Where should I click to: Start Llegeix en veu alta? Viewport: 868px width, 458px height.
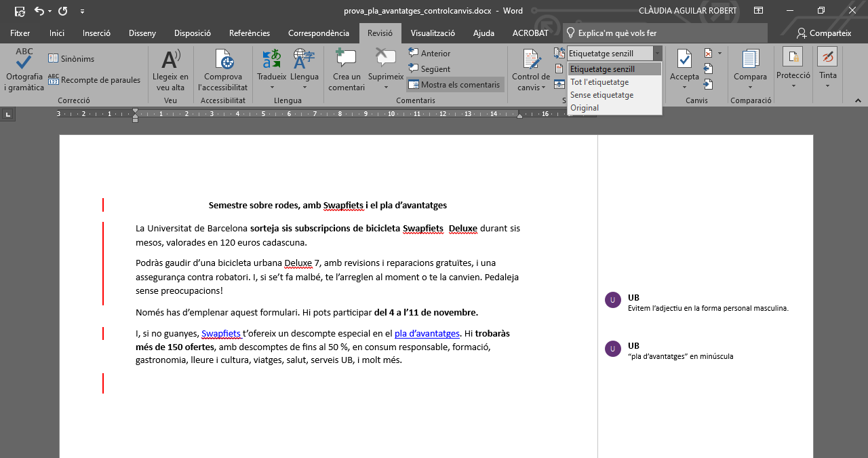(170, 69)
